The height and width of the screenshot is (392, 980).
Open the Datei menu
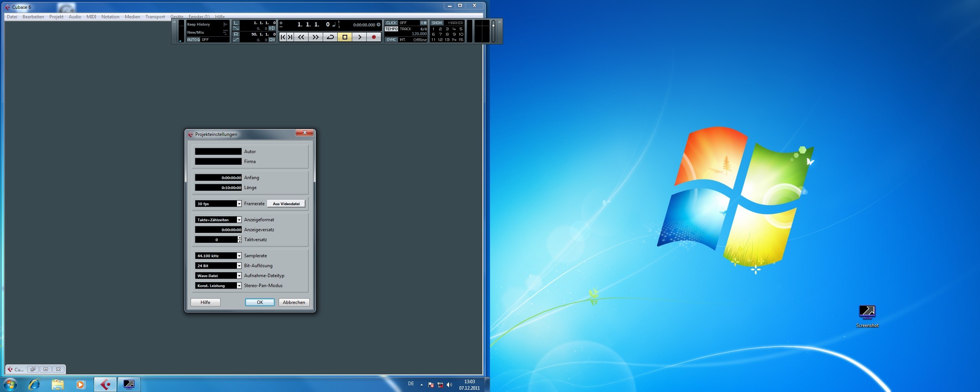click(x=12, y=17)
